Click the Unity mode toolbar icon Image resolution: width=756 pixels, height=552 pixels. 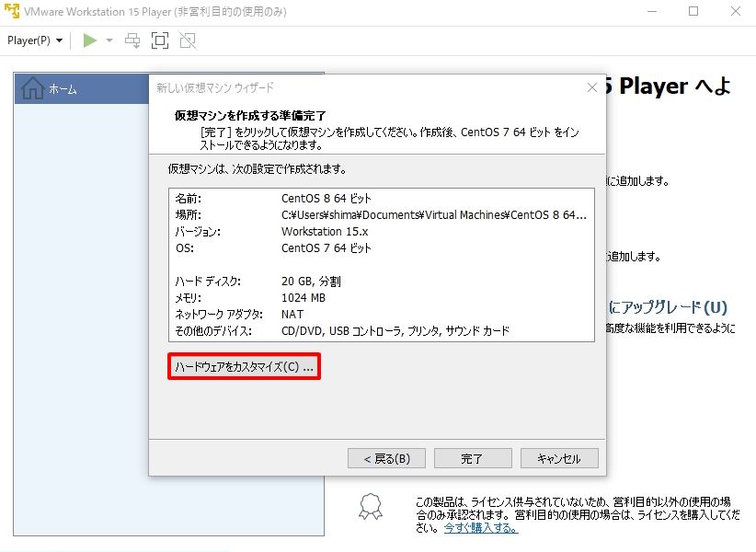click(188, 40)
